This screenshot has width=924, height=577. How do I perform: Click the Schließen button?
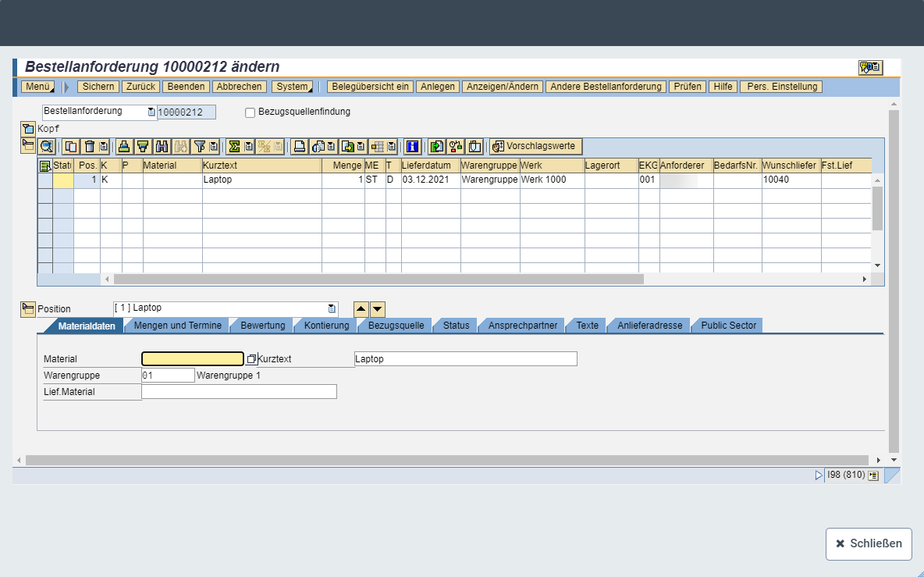pos(868,543)
